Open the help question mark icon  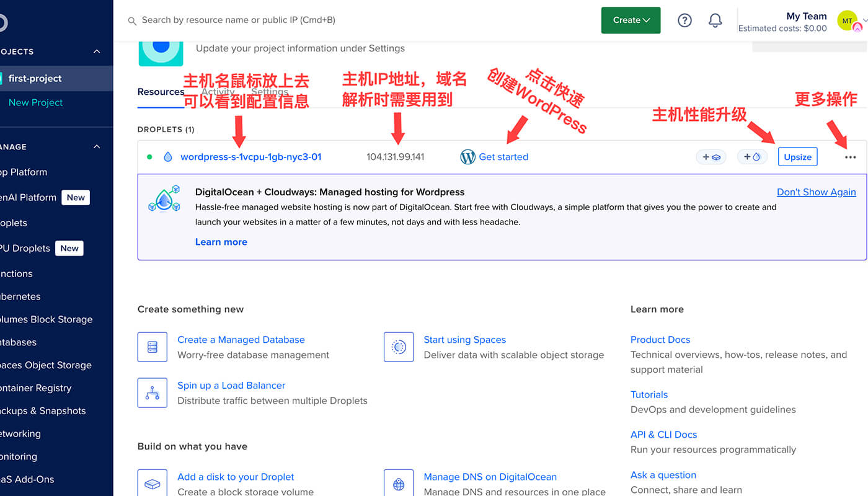684,20
